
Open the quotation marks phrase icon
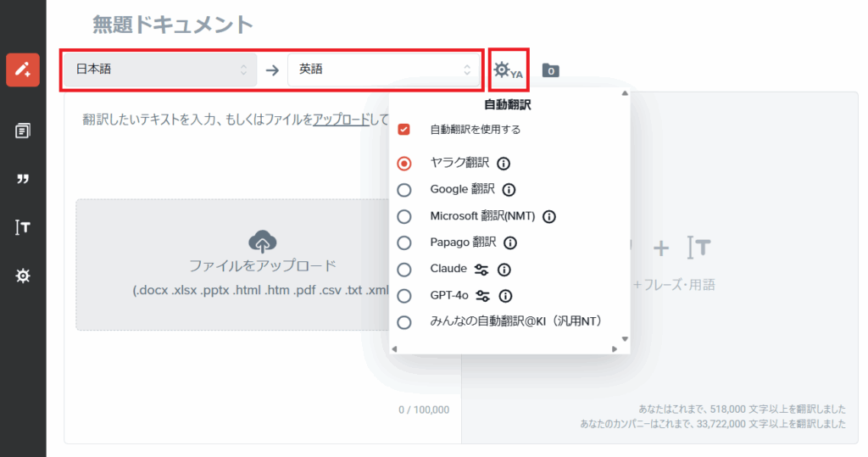23,179
